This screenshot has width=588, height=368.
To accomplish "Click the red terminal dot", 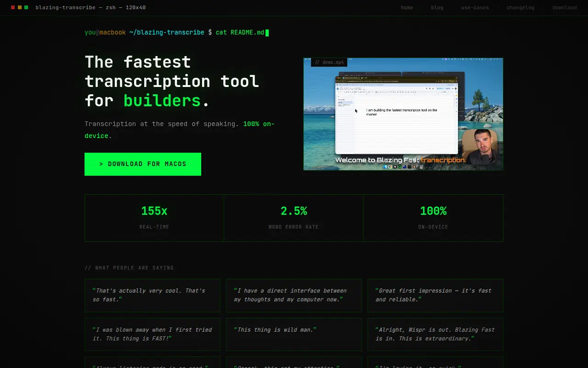I will [13, 7].
